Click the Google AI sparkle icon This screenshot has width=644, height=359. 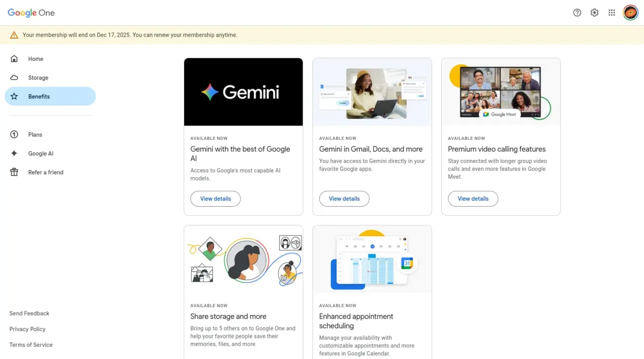tap(14, 153)
